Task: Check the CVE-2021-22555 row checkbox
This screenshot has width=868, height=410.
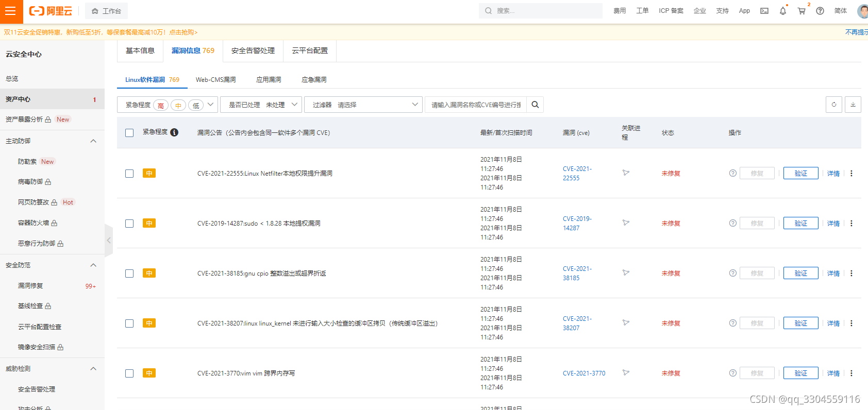Action: pyautogui.click(x=129, y=174)
